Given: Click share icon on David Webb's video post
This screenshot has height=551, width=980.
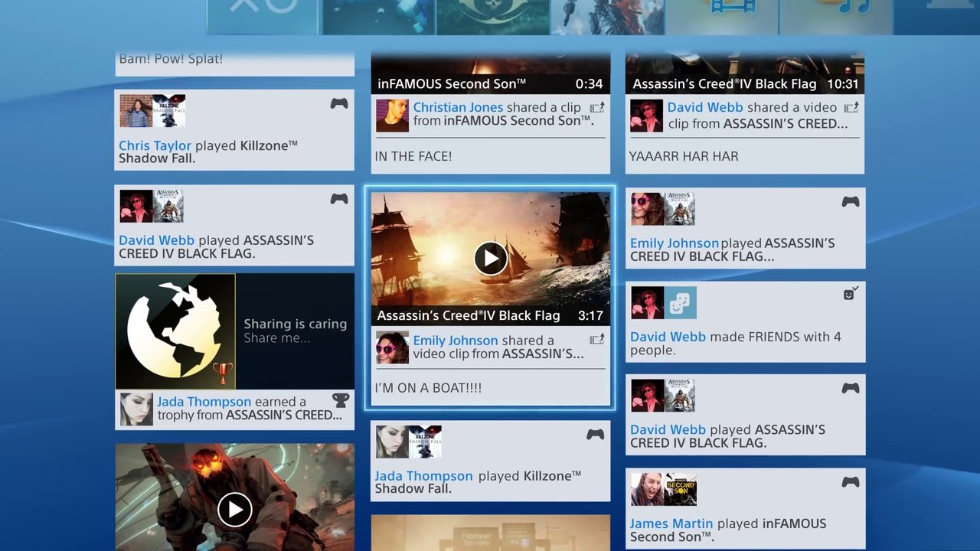Looking at the screenshot, I should click(851, 108).
